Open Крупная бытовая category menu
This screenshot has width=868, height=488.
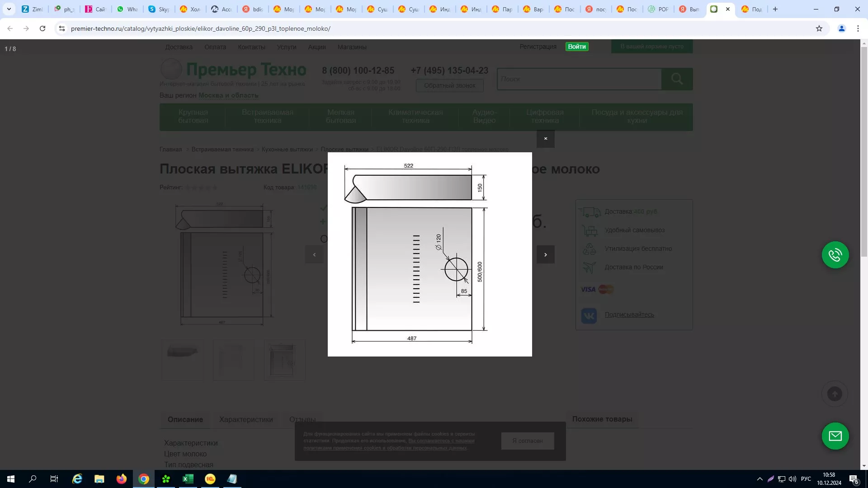(193, 117)
